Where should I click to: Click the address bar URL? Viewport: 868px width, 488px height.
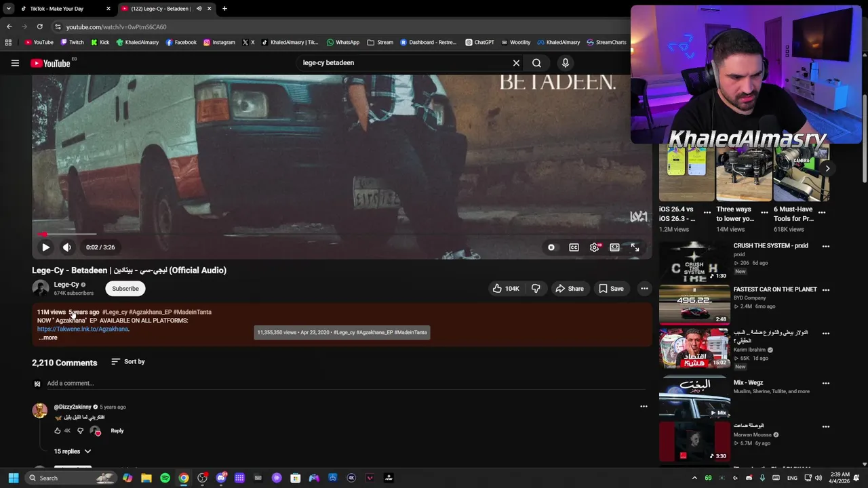pos(116,27)
